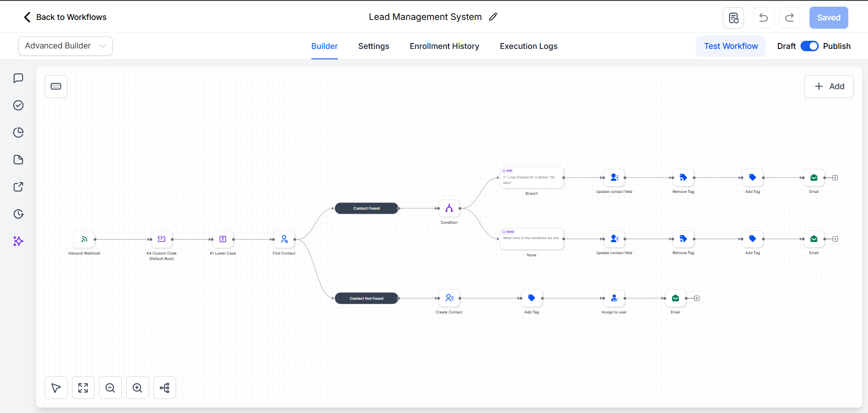The height and width of the screenshot is (413, 868).
Task: Open the history clock sidebar icon
Action: (x=18, y=214)
